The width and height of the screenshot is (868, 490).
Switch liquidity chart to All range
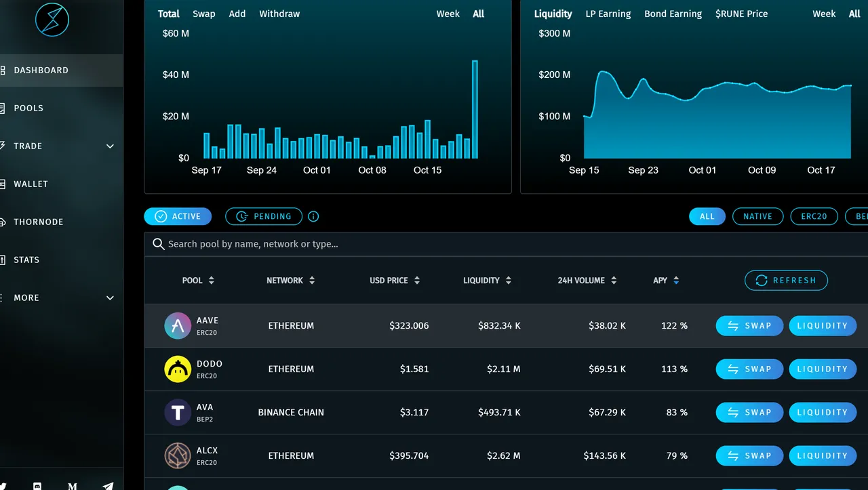point(855,14)
